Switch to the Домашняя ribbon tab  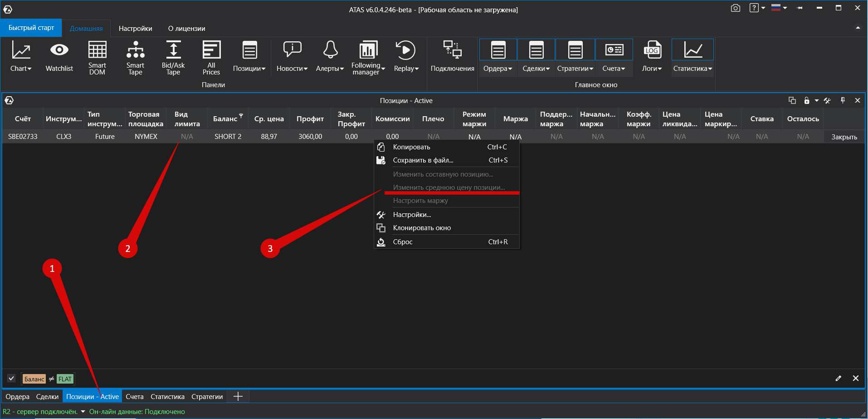tap(86, 28)
